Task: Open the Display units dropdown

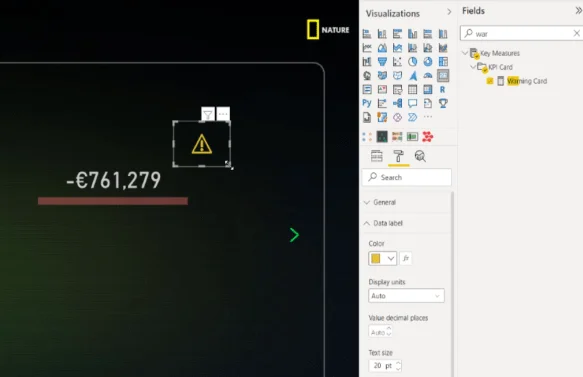Action: pos(406,296)
